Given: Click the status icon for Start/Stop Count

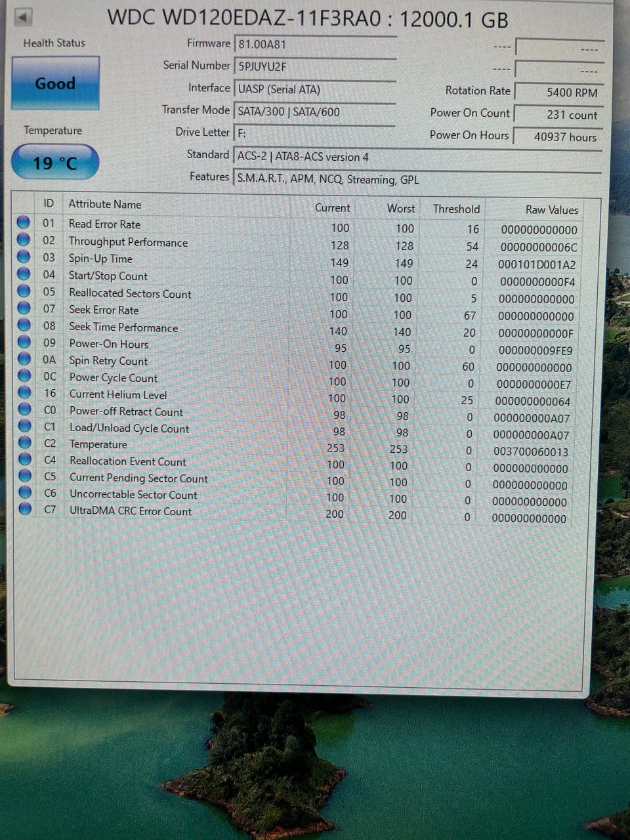Looking at the screenshot, I should 24,274.
